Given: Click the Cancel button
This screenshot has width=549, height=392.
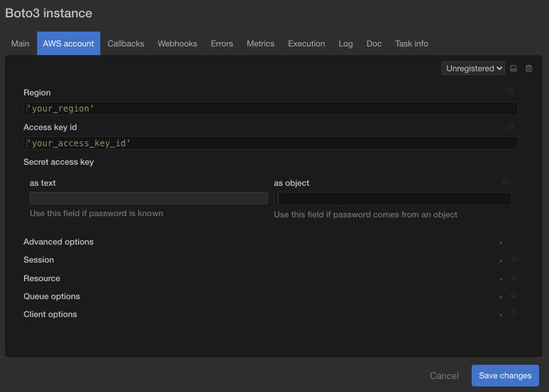Looking at the screenshot, I should [444, 376].
